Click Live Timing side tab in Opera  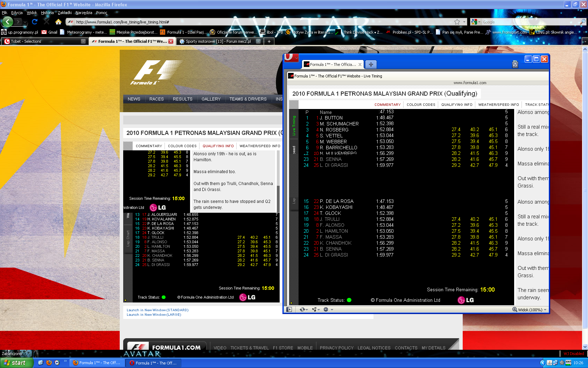(294, 125)
